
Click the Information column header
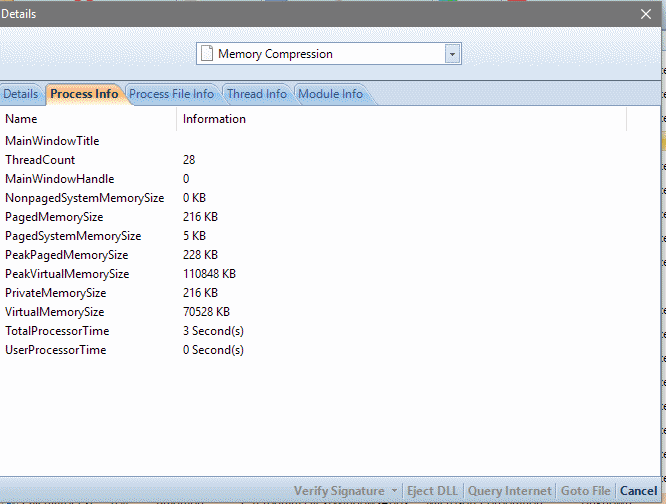coord(214,119)
